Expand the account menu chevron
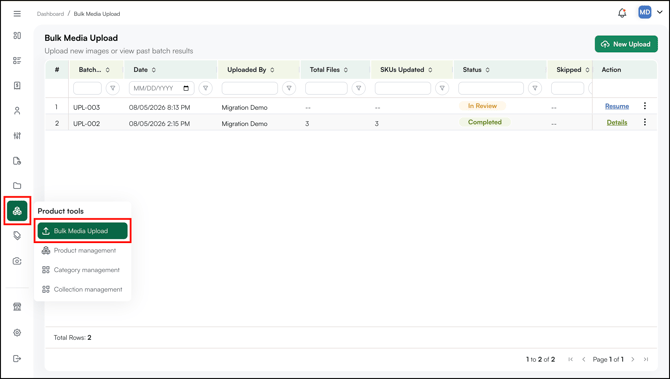The width and height of the screenshot is (670, 379). point(660,13)
